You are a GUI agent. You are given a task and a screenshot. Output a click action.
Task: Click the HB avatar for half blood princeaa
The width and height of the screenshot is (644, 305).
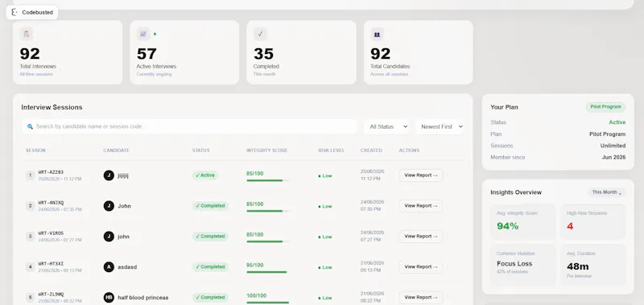coord(109,297)
